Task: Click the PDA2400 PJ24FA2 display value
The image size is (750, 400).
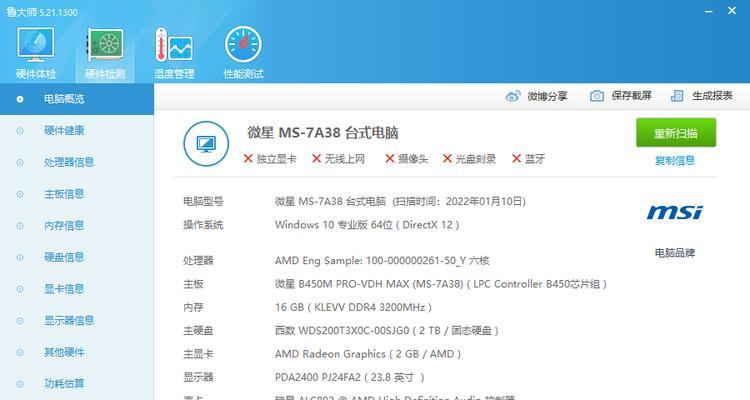Action: (350, 378)
